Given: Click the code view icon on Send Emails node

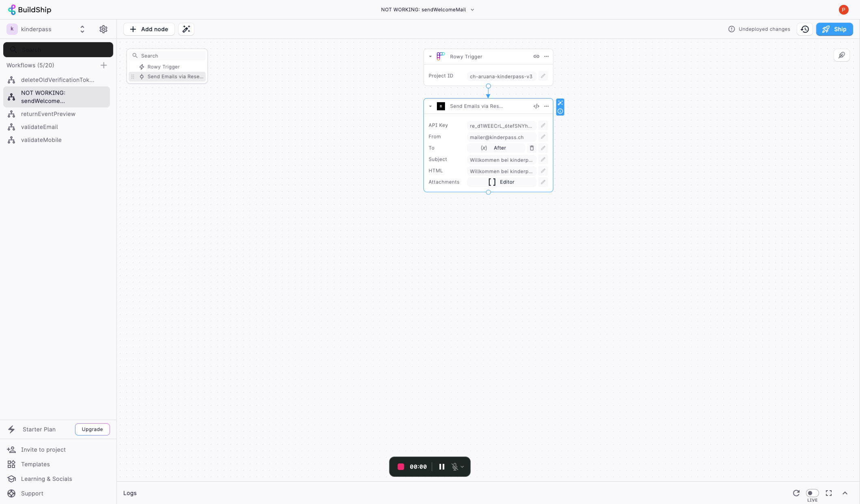Looking at the screenshot, I should click(x=536, y=106).
